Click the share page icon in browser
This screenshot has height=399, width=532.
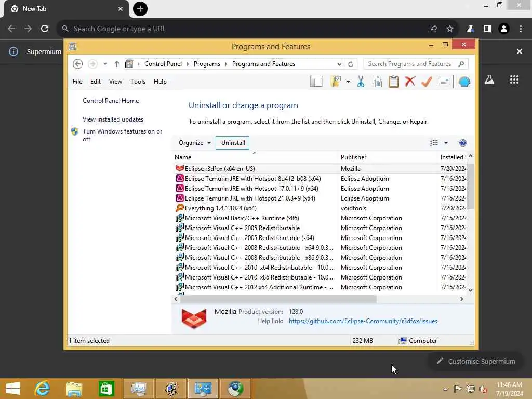click(433, 29)
